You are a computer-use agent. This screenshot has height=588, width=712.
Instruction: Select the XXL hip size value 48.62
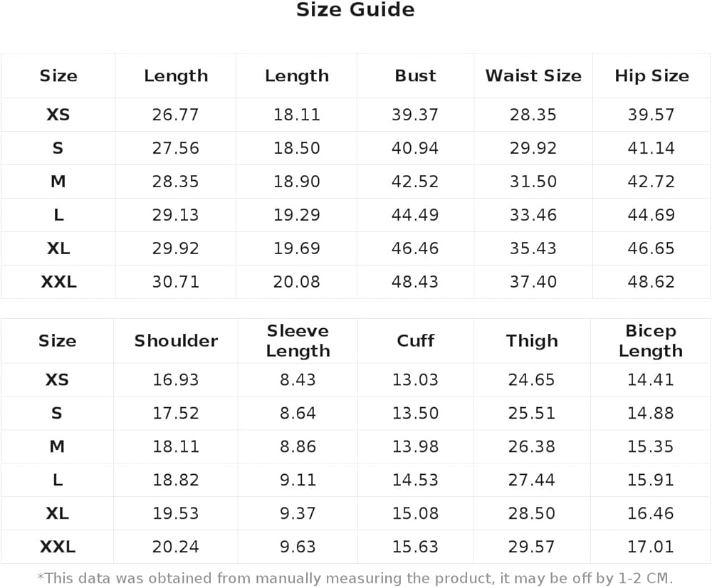click(651, 282)
